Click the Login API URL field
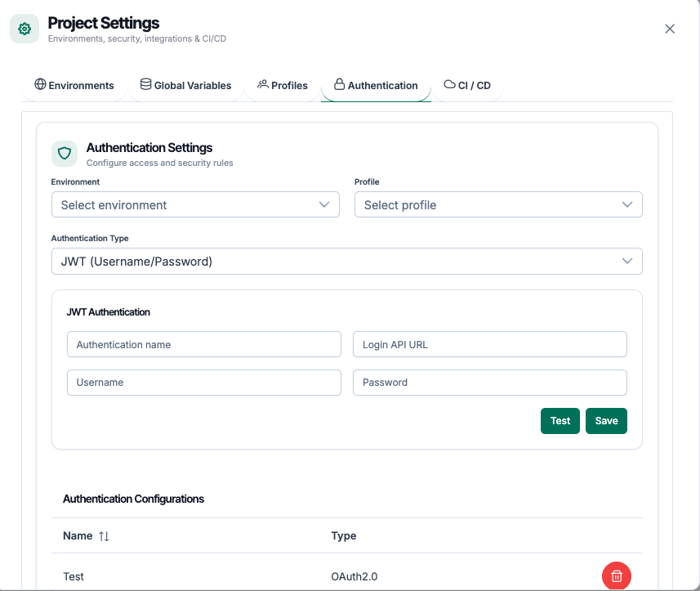The width and height of the screenshot is (700, 591). [x=489, y=344]
